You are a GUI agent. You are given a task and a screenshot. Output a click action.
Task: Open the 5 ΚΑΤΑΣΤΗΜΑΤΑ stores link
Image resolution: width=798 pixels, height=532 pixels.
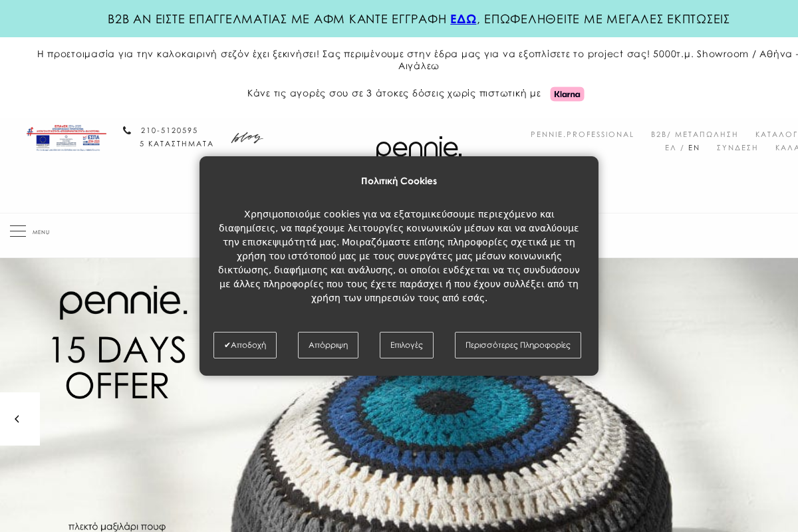click(x=177, y=144)
